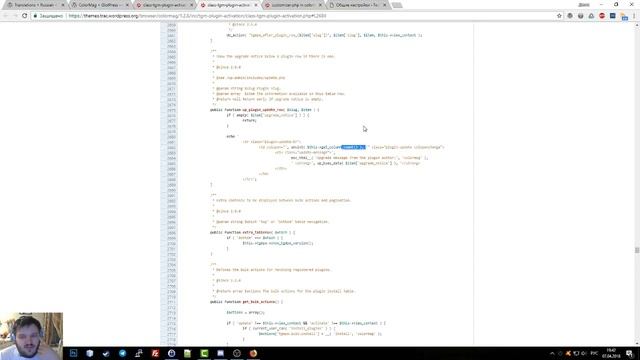Go back using the browser back arrow
640x360 pixels.
(x=6, y=16)
